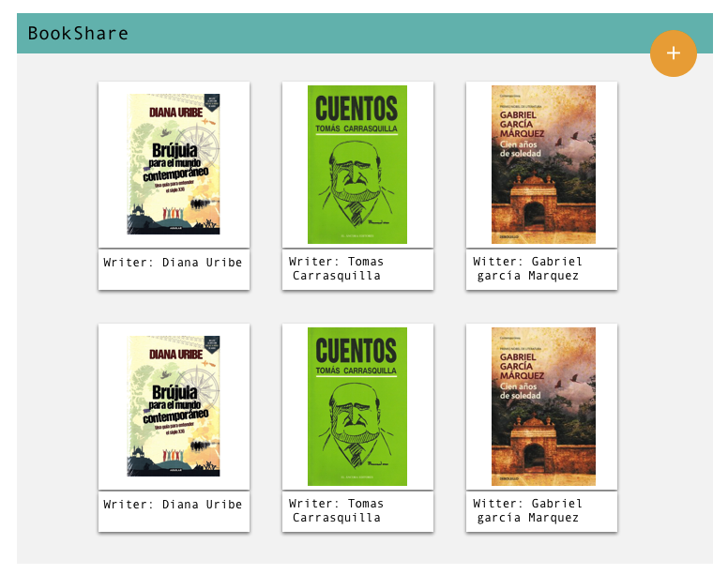Open the top-row Cuentos book cover
Image resolution: width=728 pixels, height=575 pixels.
click(357, 164)
